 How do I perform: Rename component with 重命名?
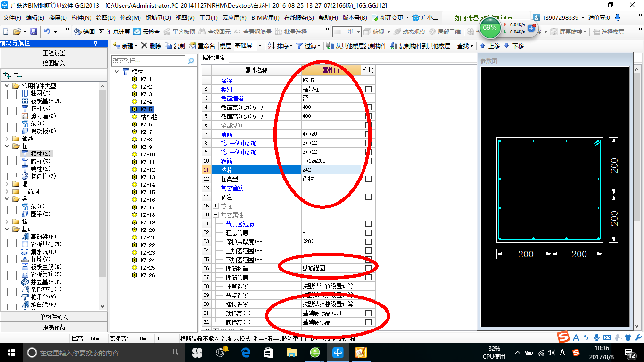tap(202, 46)
